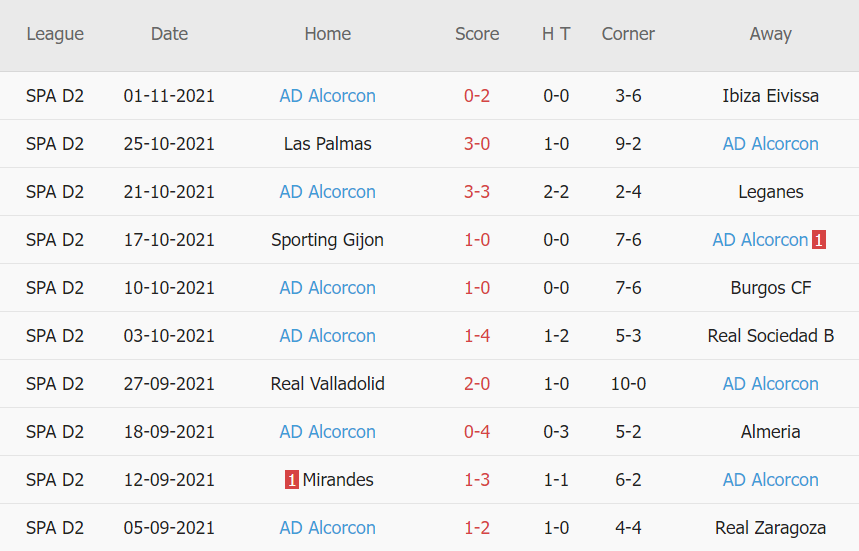The height and width of the screenshot is (551, 859).
Task: Click the 1-4 score versus Real Sociedad B
Action: tap(477, 336)
